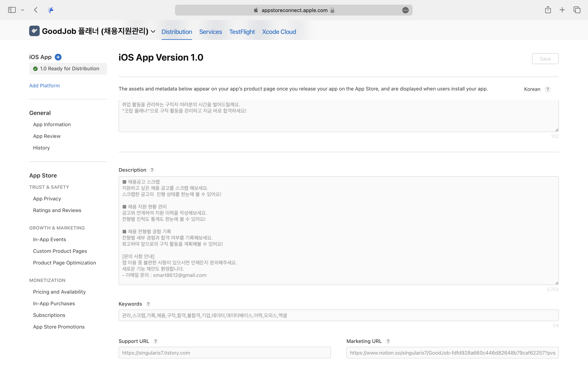This screenshot has height=367, width=588.
Task: Open the Xcode Cloud tab
Action: coord(279,32)
